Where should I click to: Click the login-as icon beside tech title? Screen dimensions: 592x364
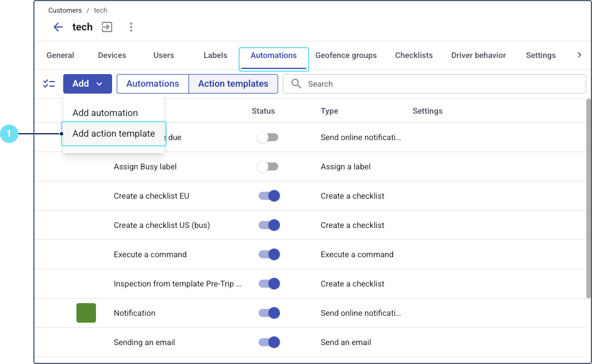click(x=107, y=27)
